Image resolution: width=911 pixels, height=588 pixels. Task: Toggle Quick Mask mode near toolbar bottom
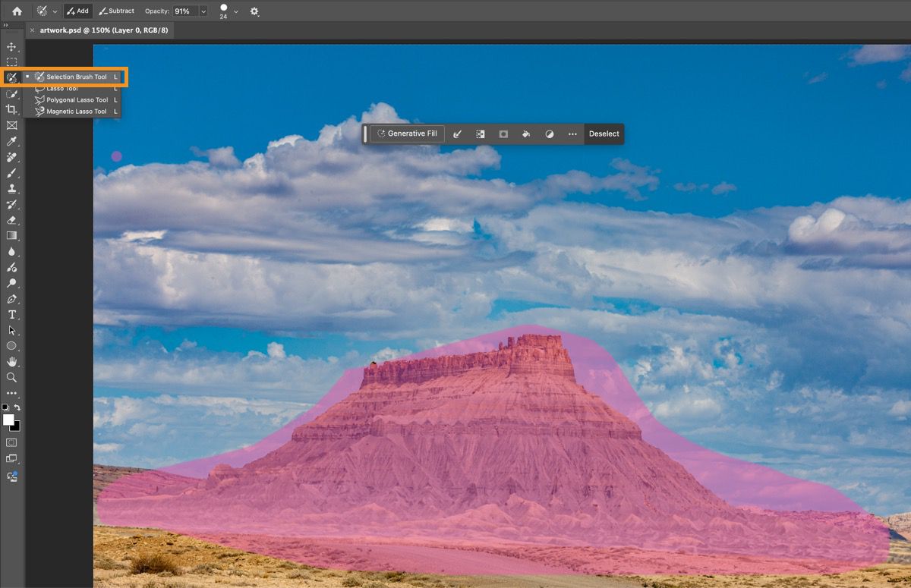point(11,442)
